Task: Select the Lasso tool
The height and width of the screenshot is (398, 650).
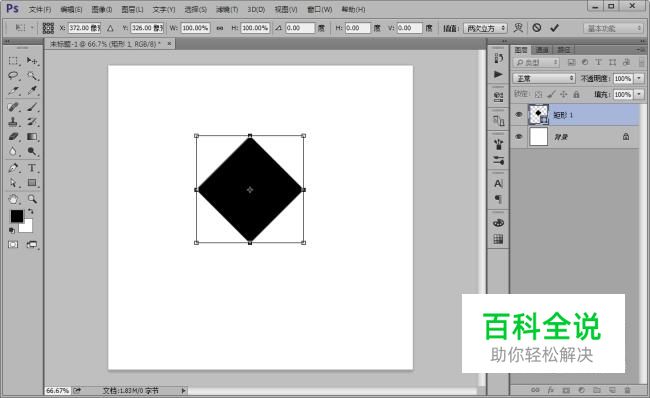Action: 13,75
